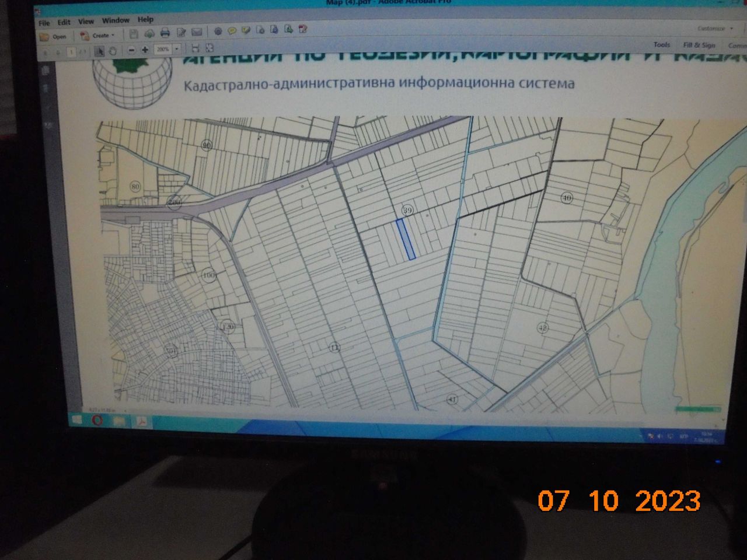Expand the Create dropdown

[x=98, y=36]
